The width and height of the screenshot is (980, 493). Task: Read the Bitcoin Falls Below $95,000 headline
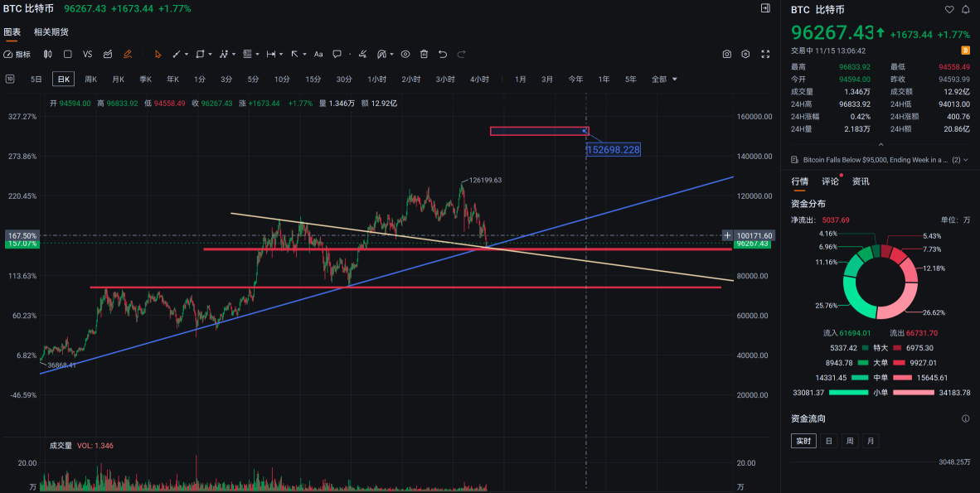[x=869, y=159]
